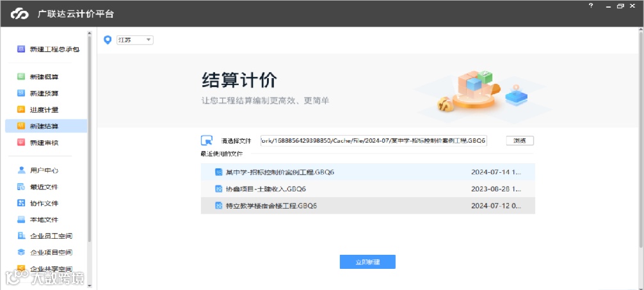Click the 新建审核 icon
The image size is (644, 290).
click(21, 142)
